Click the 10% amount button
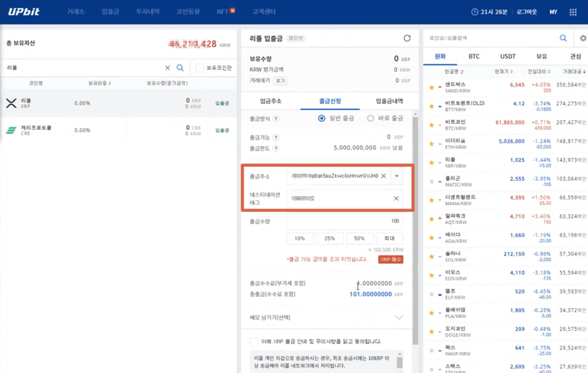 coord(300,238)
